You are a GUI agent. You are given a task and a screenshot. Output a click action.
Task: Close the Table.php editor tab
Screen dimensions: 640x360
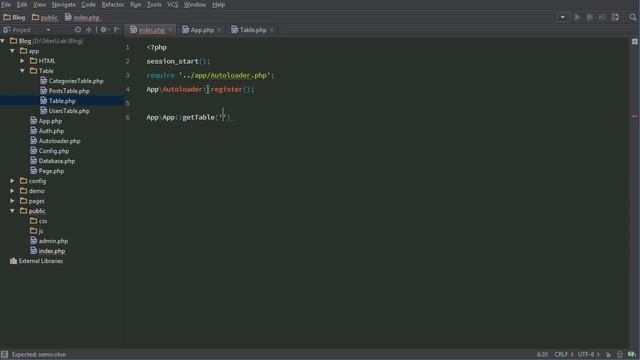click(272, 30)
